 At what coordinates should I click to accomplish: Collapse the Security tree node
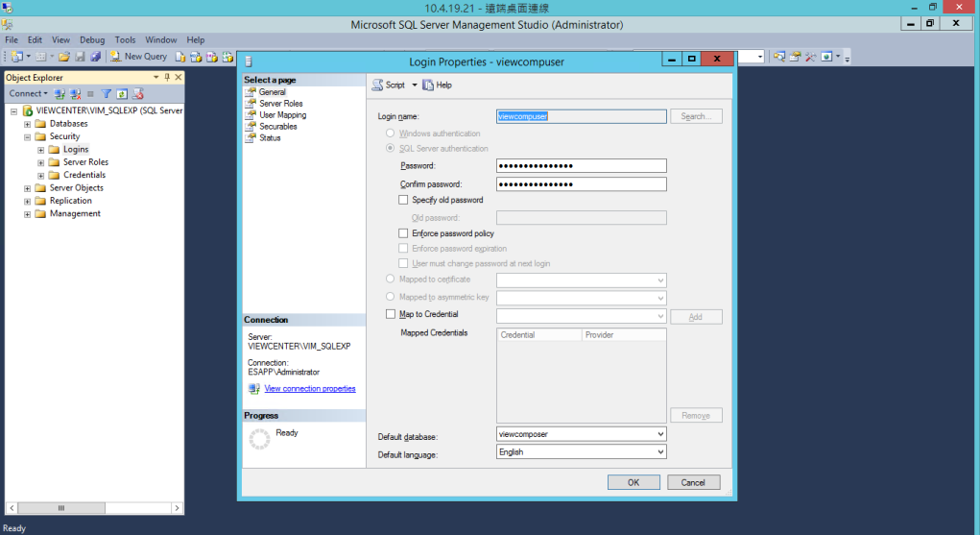[27, 137]
